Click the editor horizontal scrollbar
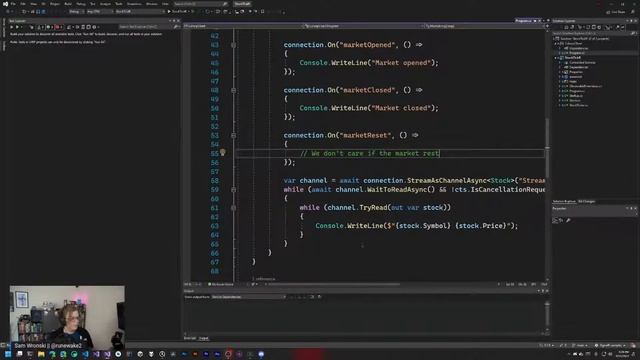This screenshot has height=360, width=640. coord(333,284)
